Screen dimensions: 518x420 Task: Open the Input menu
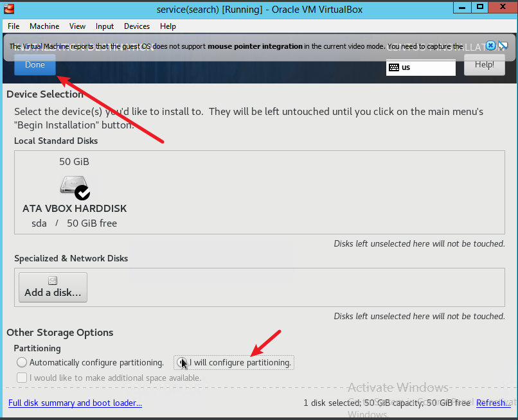[104, 26]
